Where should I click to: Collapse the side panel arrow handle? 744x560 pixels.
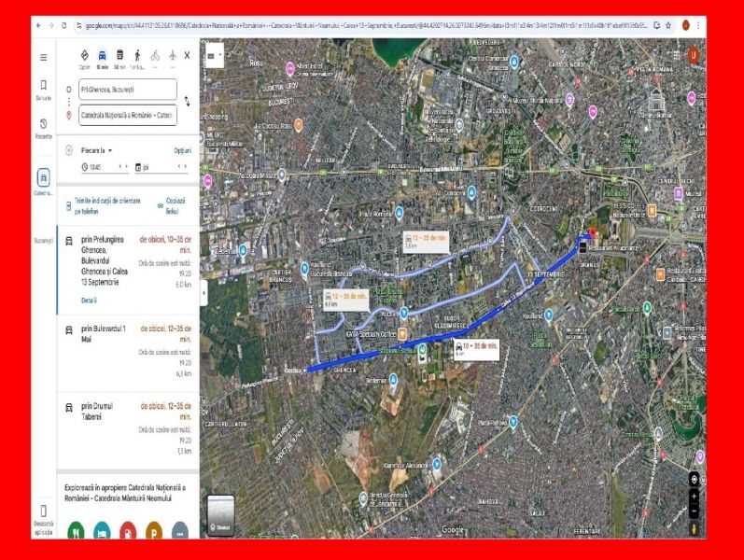(204, 293)
